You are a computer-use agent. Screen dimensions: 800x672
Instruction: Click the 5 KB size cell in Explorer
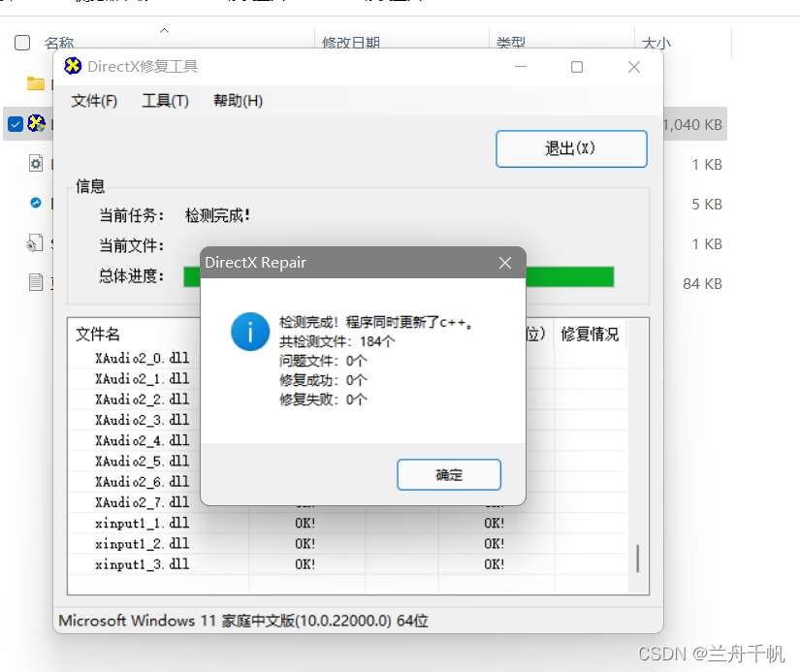click(x=707, y=204)
